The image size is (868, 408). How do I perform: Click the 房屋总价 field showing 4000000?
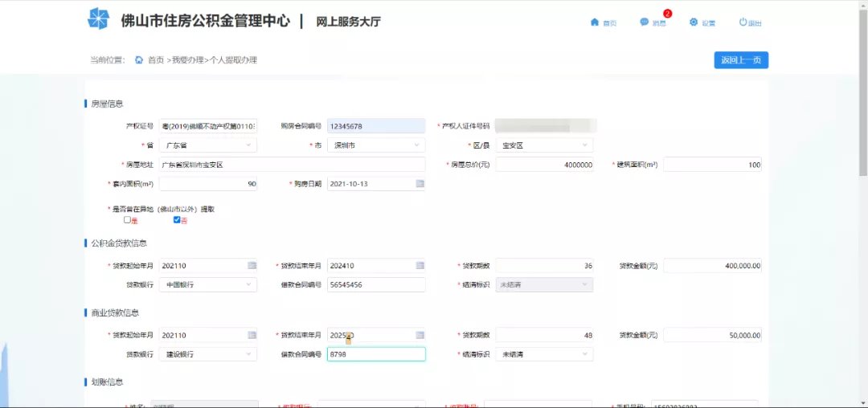(544, 164)
